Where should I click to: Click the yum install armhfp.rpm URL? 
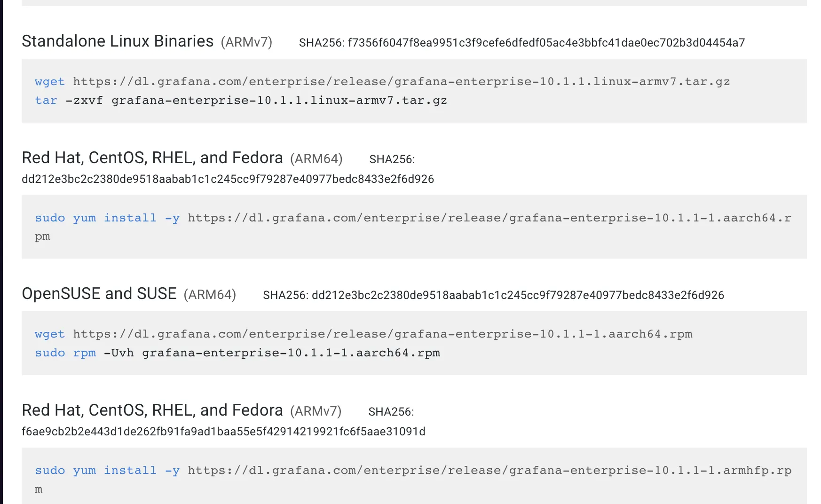click(x=489, y=471)
